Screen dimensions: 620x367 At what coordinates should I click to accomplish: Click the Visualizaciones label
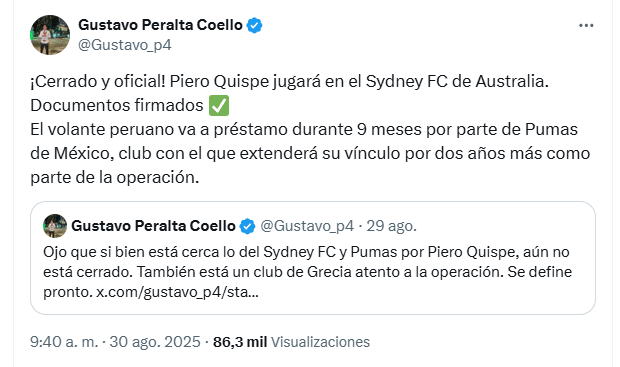pyautogui.click(x=320, y=342)
